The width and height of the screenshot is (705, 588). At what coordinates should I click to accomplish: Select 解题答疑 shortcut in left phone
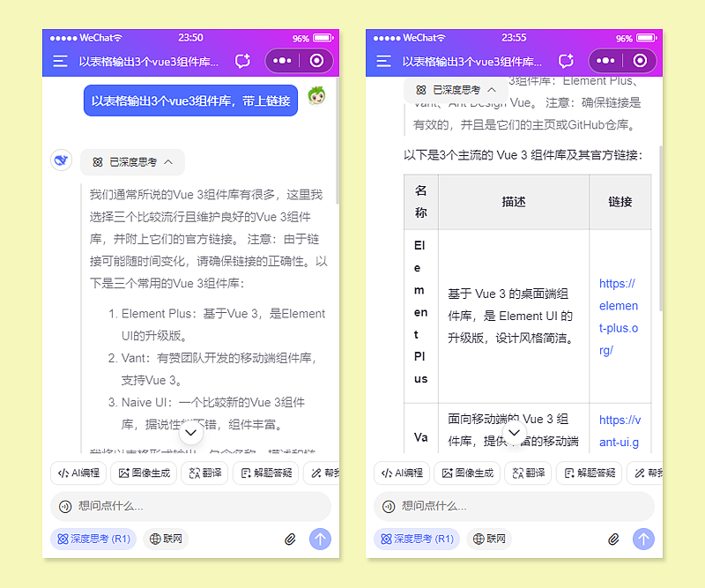266,473
